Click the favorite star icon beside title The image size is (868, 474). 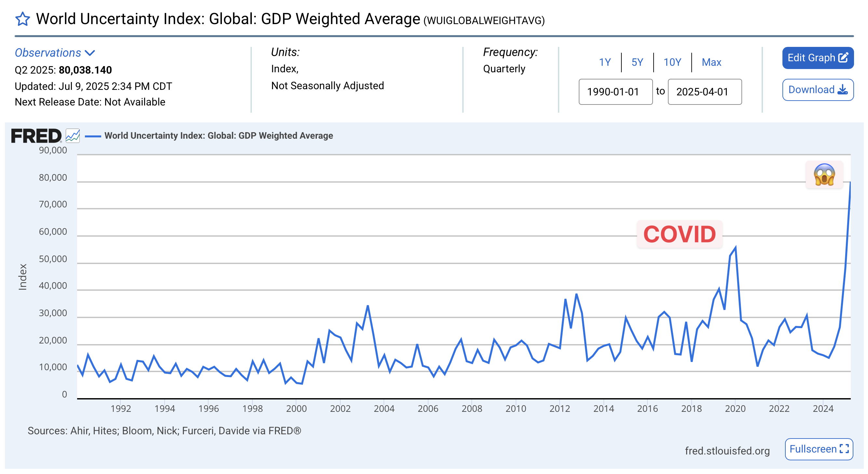pos(22,19)
